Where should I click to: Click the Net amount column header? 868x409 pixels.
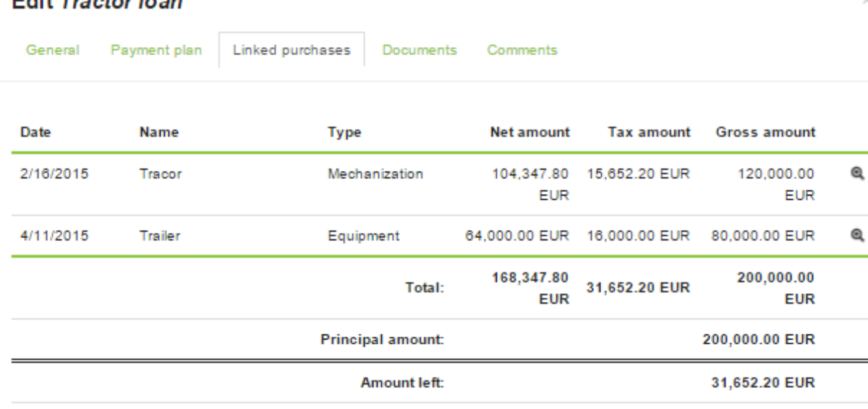529,132
